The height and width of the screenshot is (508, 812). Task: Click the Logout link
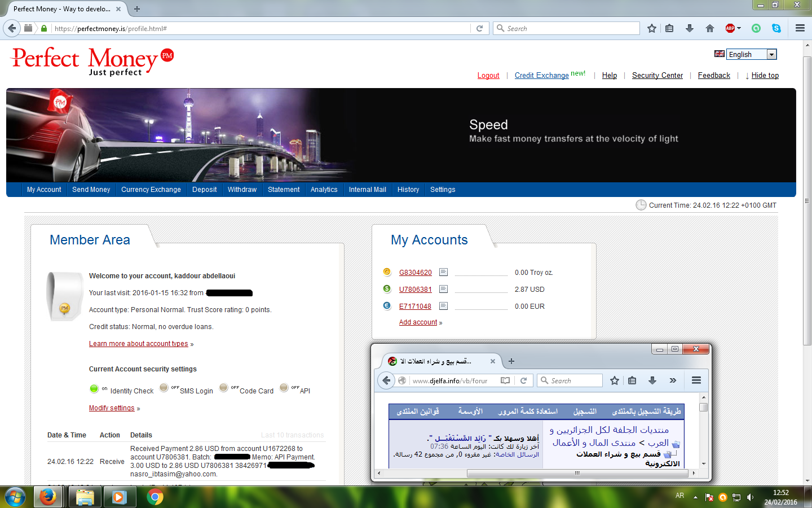[488, 76]
